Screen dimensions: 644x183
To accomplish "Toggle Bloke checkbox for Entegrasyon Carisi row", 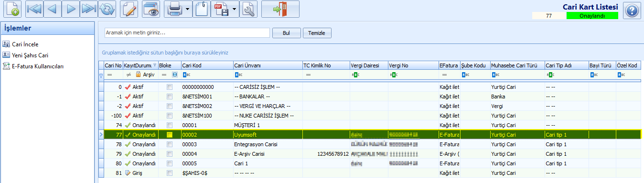I will (169, 144).
